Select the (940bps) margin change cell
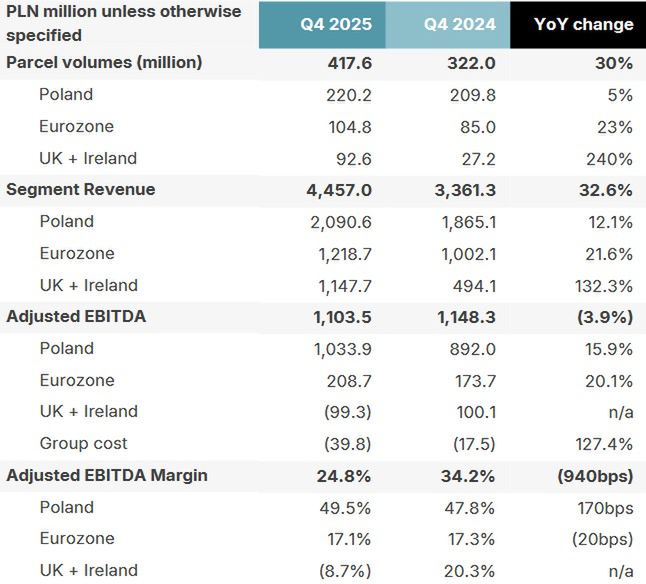 coord(596,476)
